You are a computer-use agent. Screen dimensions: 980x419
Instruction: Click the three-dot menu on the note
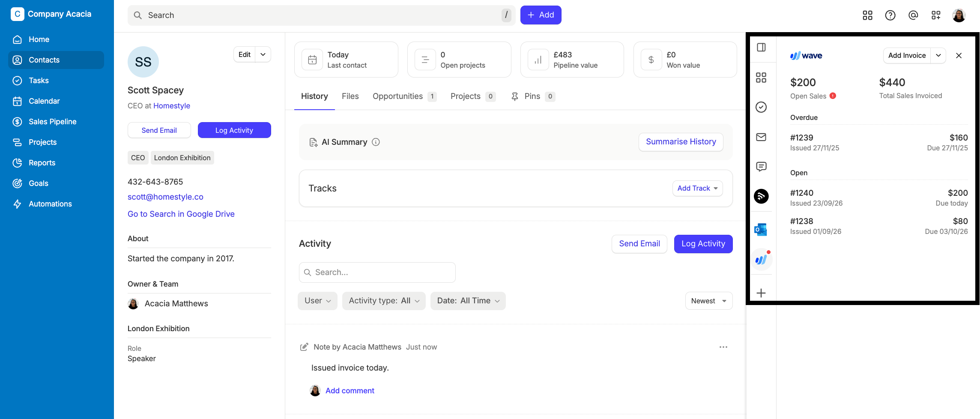[723, 347]
